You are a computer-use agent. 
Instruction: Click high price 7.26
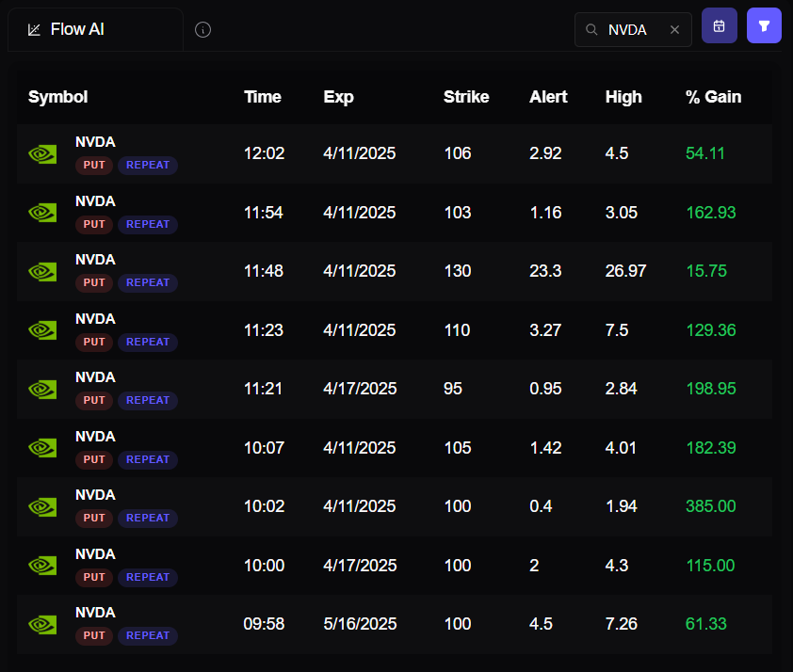pyautogui.click(x=622, y=624)
